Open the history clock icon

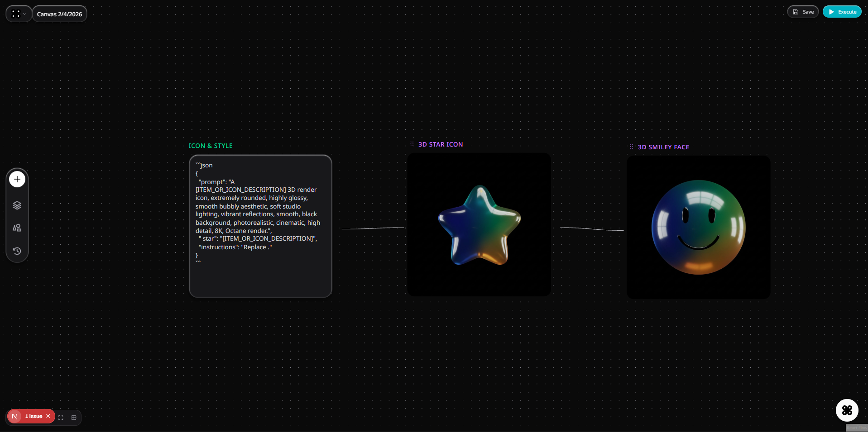17,251
